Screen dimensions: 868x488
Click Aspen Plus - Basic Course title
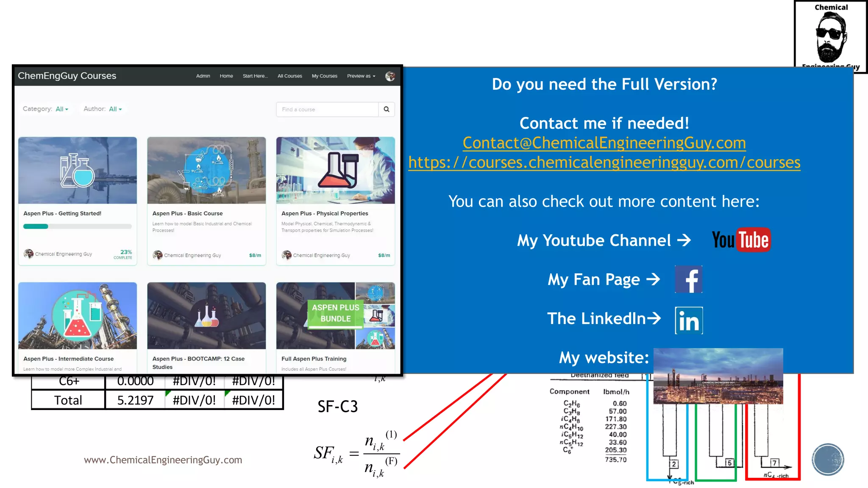click(x=187, y=213)
